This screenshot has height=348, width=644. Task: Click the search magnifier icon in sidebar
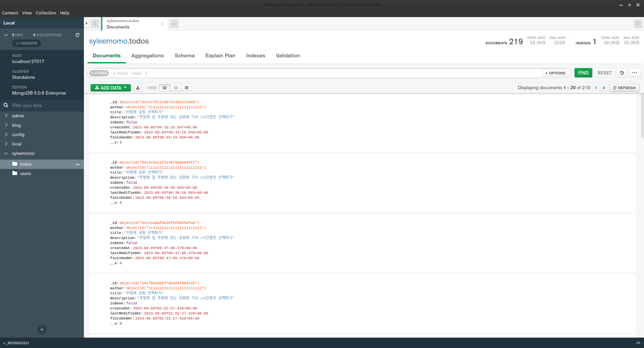(x=6, y=105)
